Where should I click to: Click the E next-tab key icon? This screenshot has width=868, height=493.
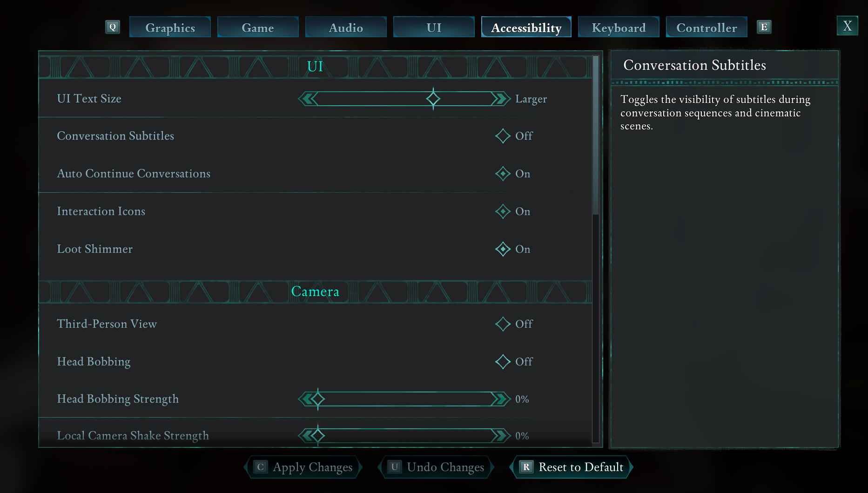(764, 27)
